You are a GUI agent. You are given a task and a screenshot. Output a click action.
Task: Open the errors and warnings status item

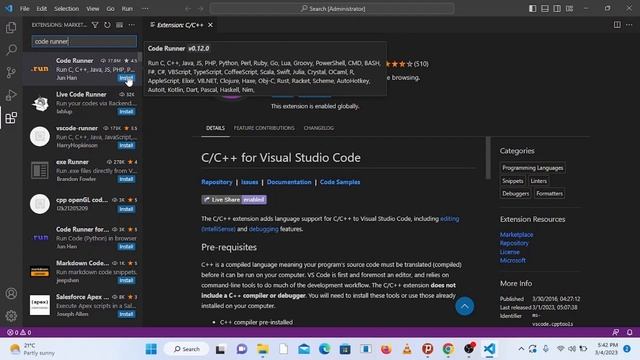point(19,332)
